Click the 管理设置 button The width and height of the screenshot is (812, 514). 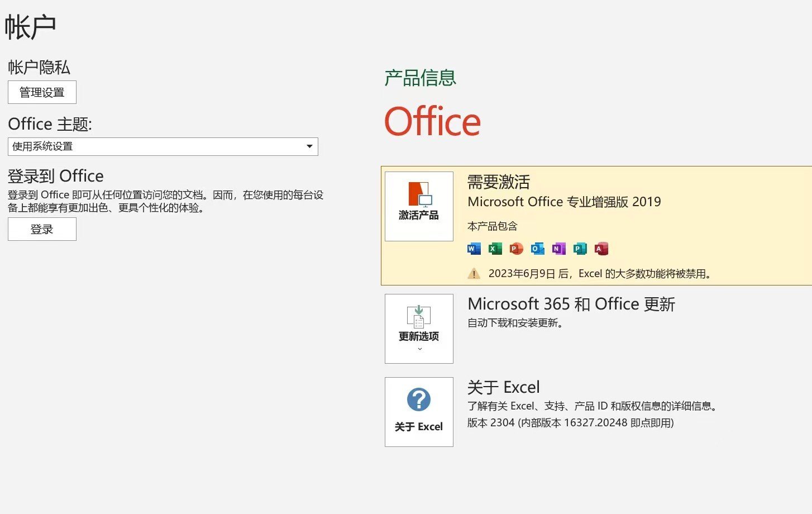[x=42, y=92]
